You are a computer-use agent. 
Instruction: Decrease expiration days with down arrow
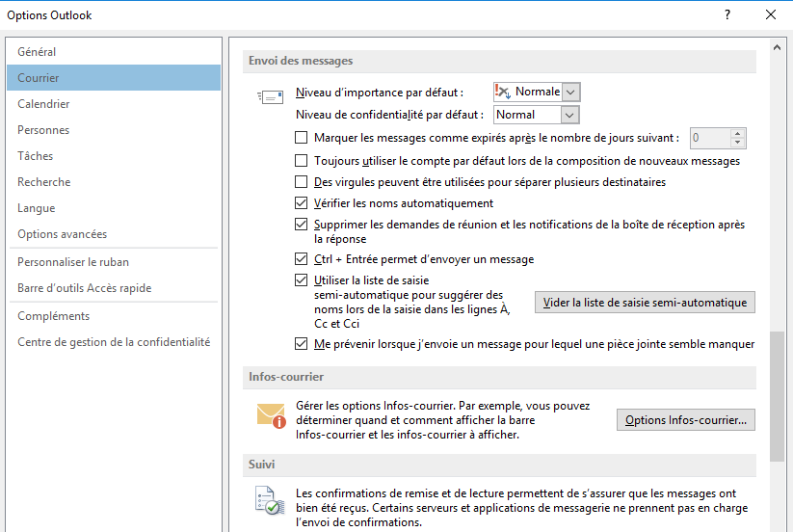coord(738,143)
